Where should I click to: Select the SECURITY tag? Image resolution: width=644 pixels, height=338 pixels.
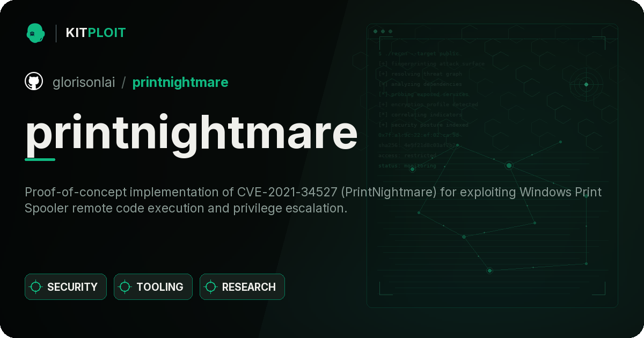pos(65,287)
